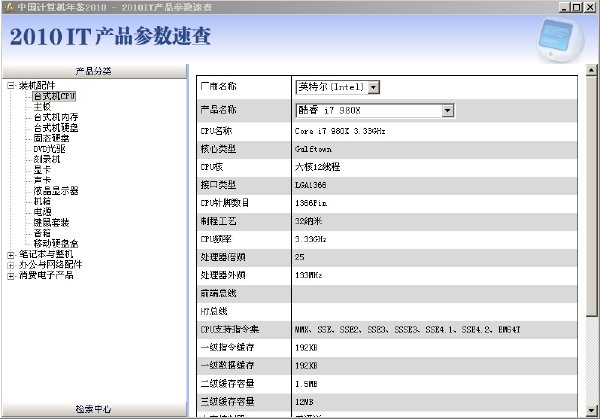Click the 处理器外频 row label
The image size is (600, 419).
coord(223,275)
